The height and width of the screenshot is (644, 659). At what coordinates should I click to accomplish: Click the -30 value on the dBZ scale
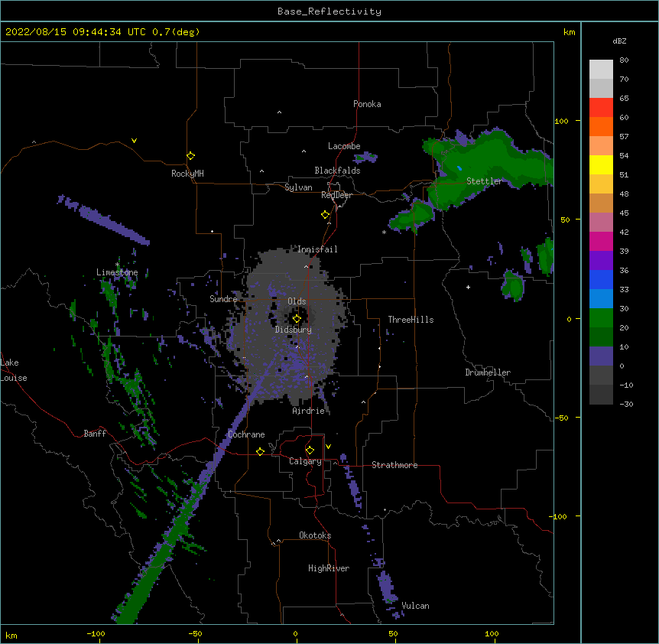pyautogui.click(x=626, y=404)
